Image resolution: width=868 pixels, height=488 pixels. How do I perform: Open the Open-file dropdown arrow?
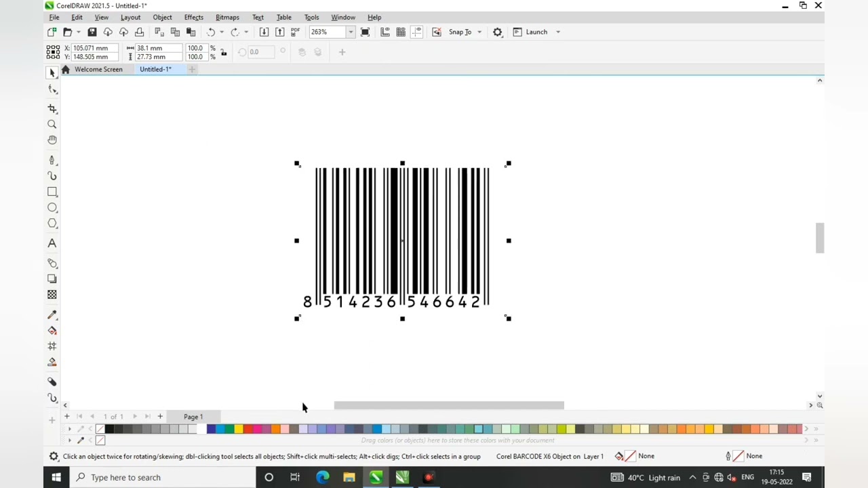click(78, 32)
